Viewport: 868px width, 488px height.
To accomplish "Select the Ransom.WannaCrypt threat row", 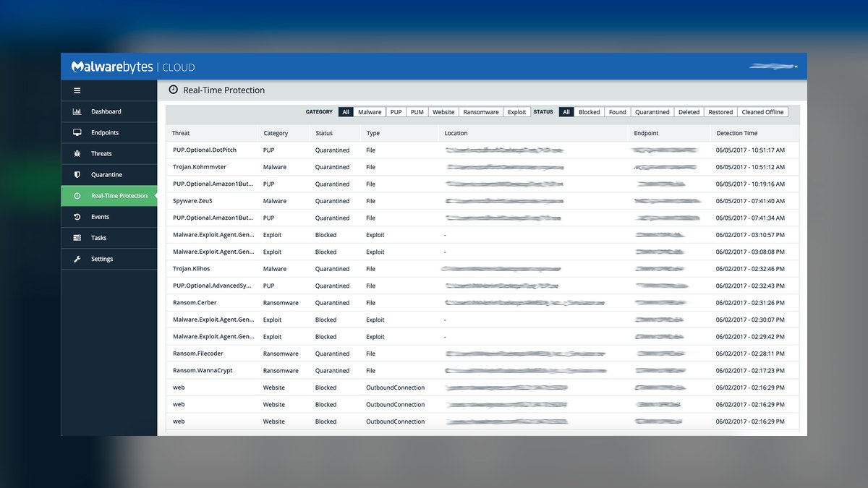I will point(483,370).
